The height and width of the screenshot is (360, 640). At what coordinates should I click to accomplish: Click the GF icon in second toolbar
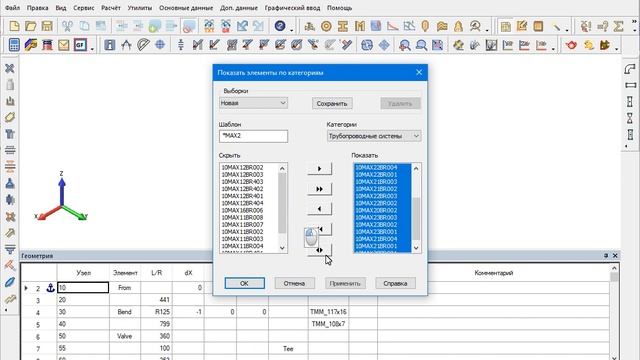pyautogui.click(x=80, y=44)
